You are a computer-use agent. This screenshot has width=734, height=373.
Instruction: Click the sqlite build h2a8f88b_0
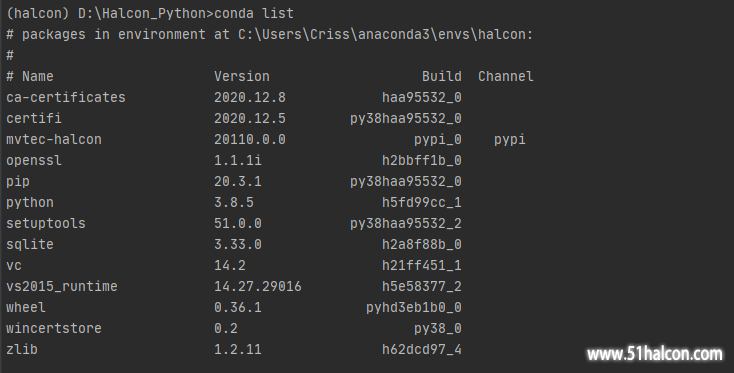tap(421, 244)
